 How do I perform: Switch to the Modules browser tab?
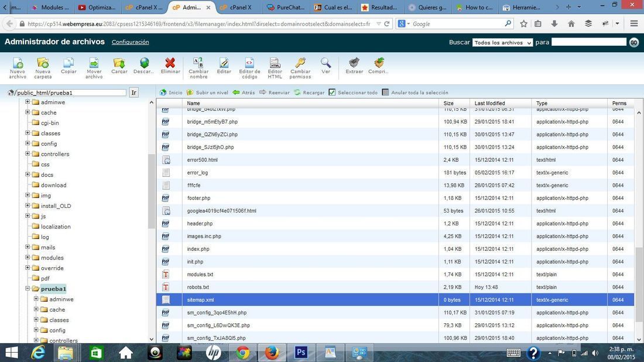[51, 8]
